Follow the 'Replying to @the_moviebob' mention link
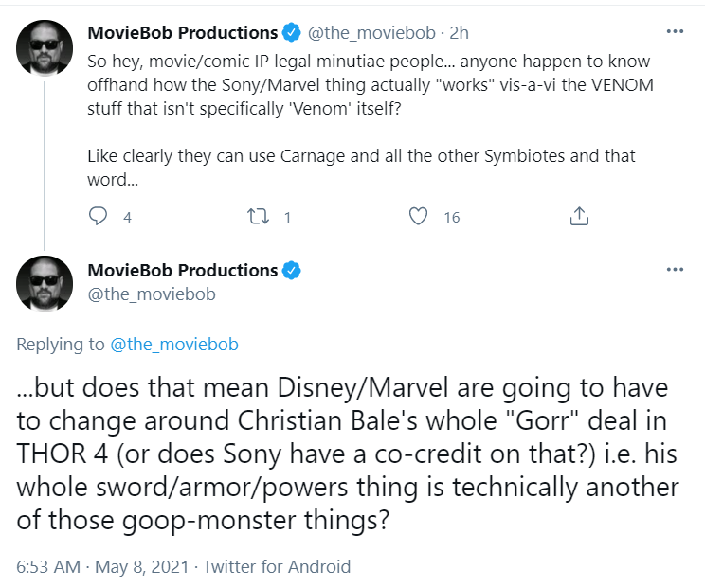This screenshot has width=705, height=588. tap(174, 345)
